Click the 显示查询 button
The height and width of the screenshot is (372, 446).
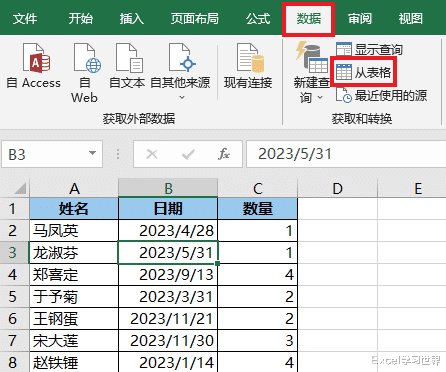tap(369, 50)
